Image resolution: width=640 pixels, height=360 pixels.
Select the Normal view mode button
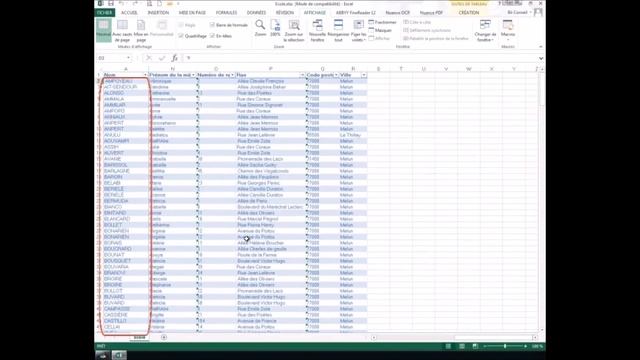pyautogui.click(x=104, y=30)
